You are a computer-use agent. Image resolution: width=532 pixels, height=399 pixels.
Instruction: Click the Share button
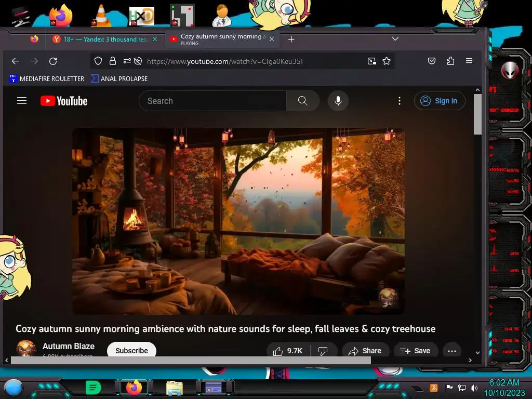pyautogui.click(x=365, y=351)
